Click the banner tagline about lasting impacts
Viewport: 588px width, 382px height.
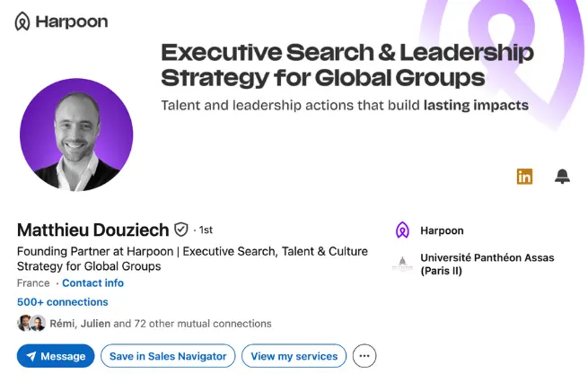pos(345,105)
